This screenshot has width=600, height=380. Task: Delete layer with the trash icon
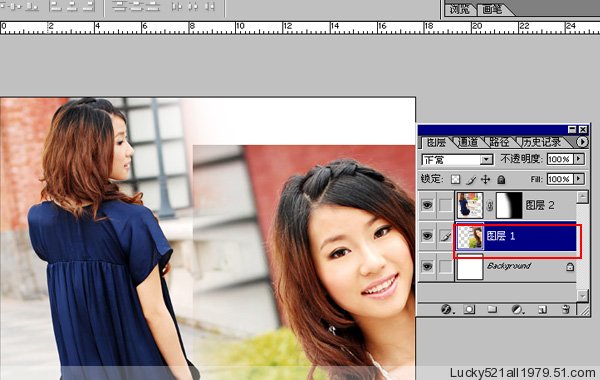coord(566,309)
